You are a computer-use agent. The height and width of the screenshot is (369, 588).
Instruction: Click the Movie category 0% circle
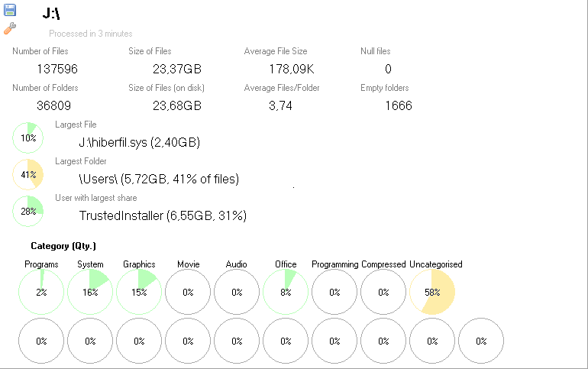188,292
